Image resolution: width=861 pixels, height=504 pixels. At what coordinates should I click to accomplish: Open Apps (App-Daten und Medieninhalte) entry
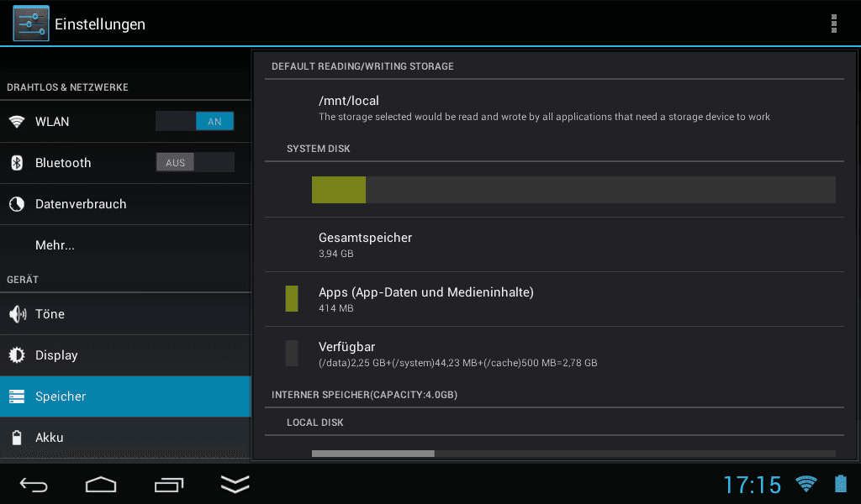click(x=554, y=299)
